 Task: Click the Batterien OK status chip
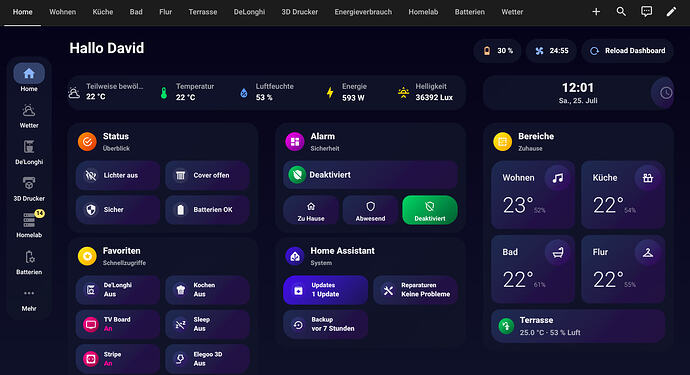[x=208, y=210]
